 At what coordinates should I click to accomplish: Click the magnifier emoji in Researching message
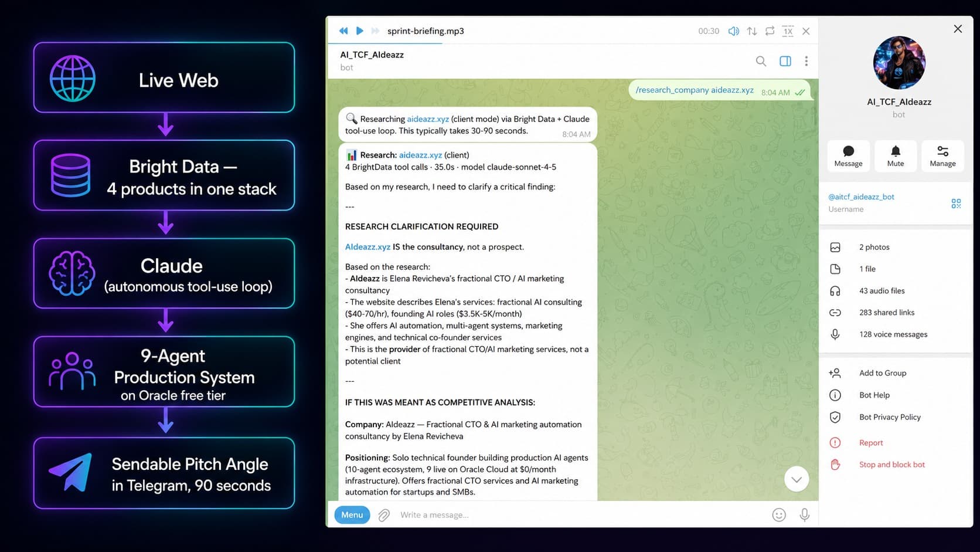[351, 118]
